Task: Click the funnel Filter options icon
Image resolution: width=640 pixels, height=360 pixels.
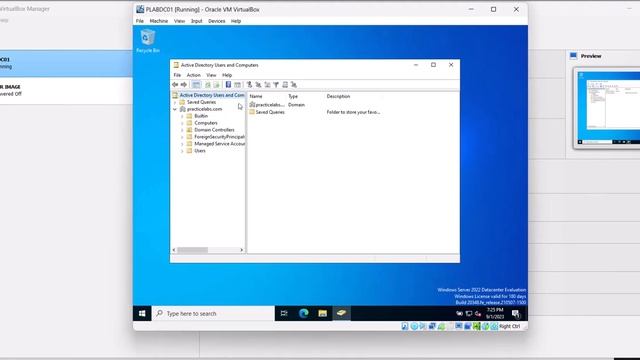Action: click(276, 84)
